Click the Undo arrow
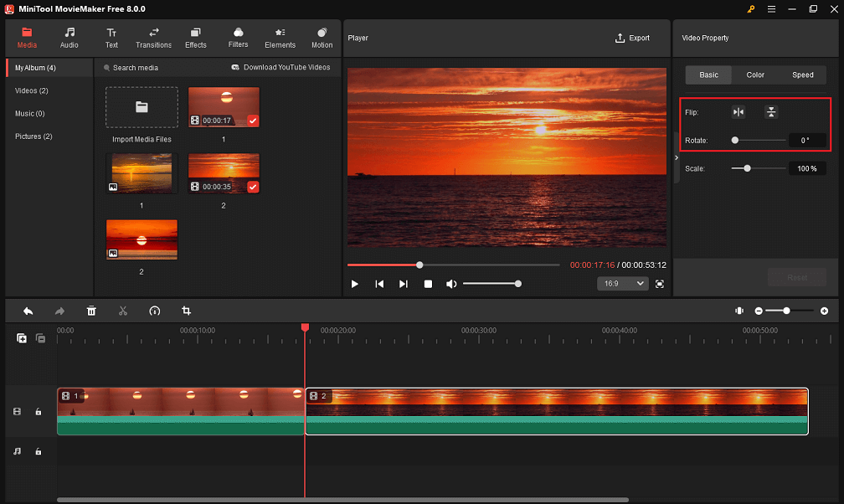Screen dimensions: 844x504 coord(28,311)
